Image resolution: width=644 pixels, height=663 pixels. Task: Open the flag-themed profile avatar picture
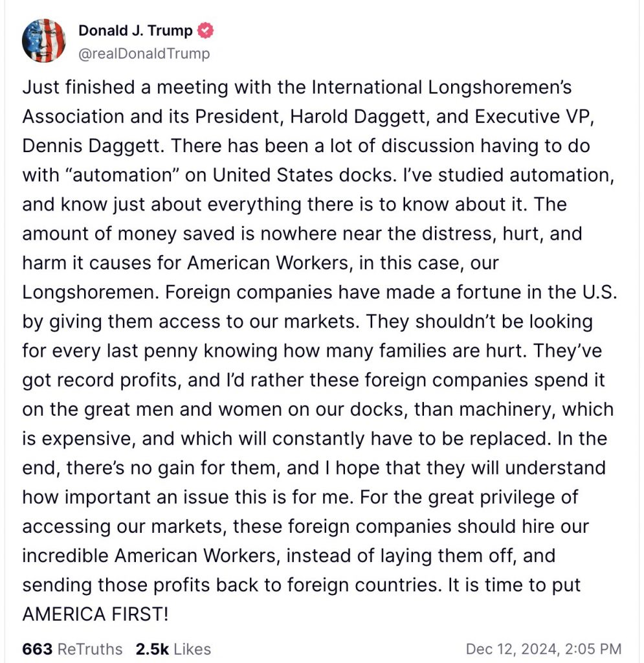(x=44, y=41)
